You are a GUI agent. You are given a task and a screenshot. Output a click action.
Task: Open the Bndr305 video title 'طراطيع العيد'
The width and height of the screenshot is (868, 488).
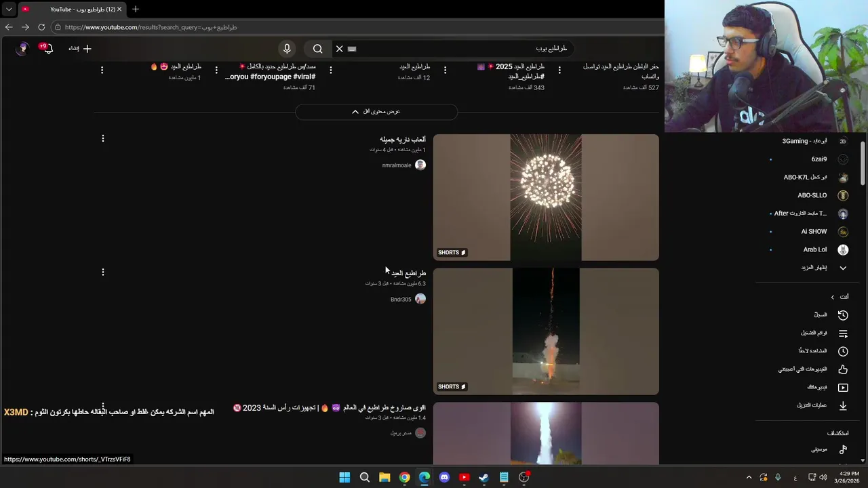click(408, 273)
